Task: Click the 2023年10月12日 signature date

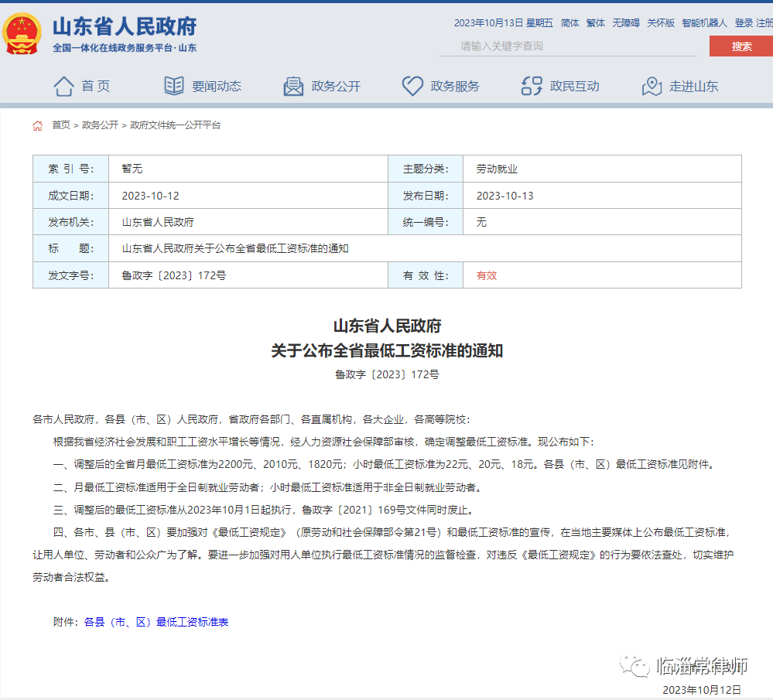Action: (x=702, y=690)
